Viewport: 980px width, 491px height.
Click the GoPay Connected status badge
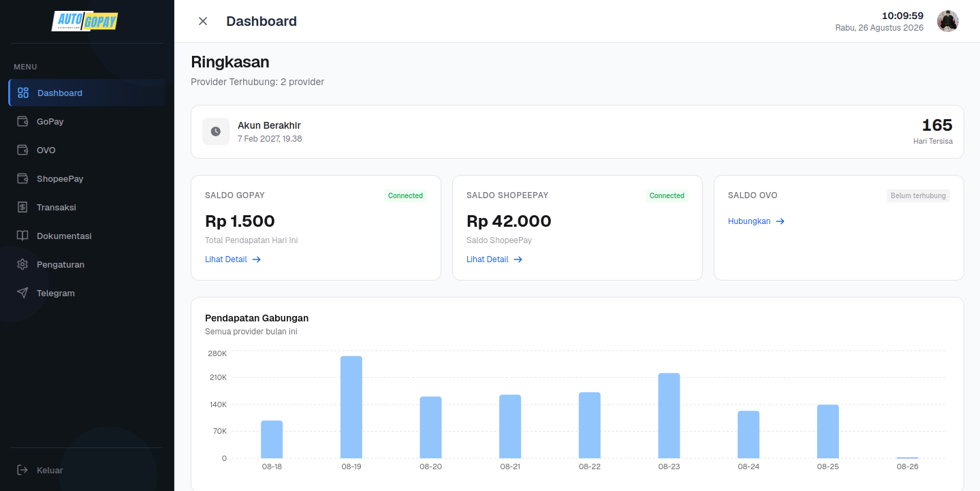pos(405,195)
